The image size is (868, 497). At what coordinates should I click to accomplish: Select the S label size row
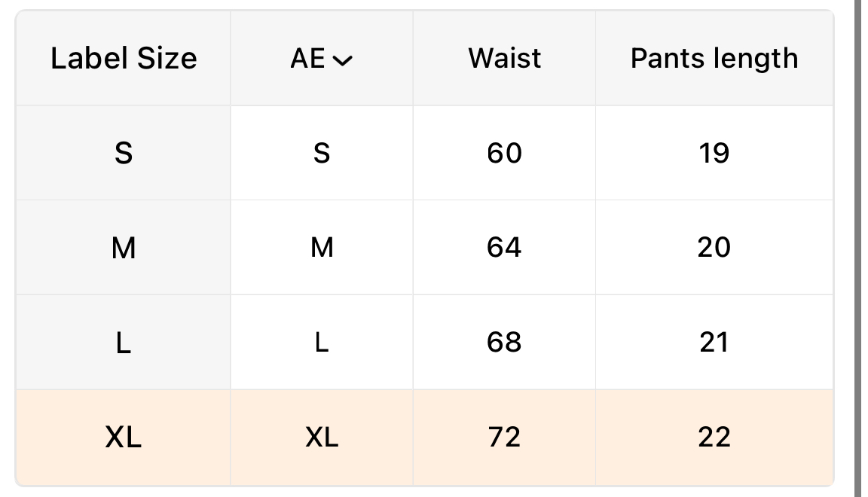(124, 154)
